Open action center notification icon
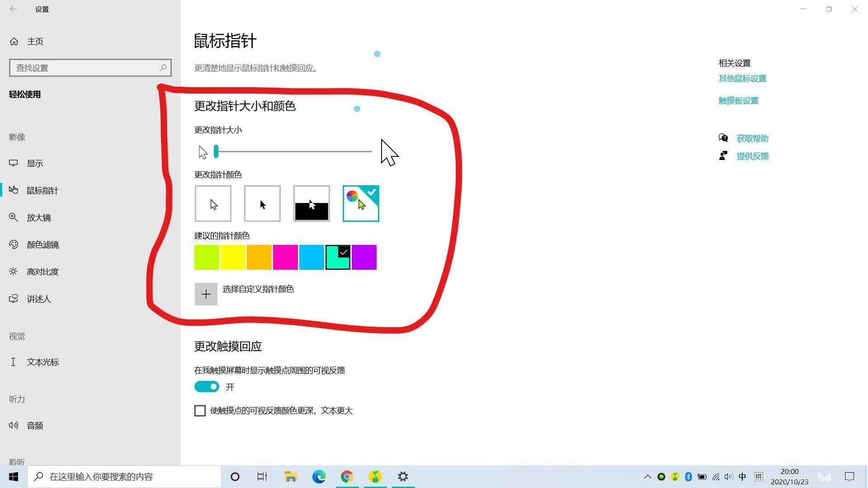 pos(849,477)
